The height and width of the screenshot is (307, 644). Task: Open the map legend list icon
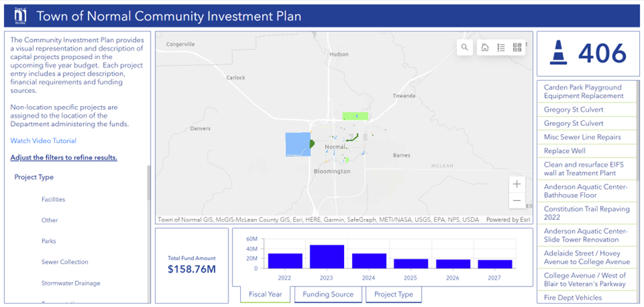point(501,47)
